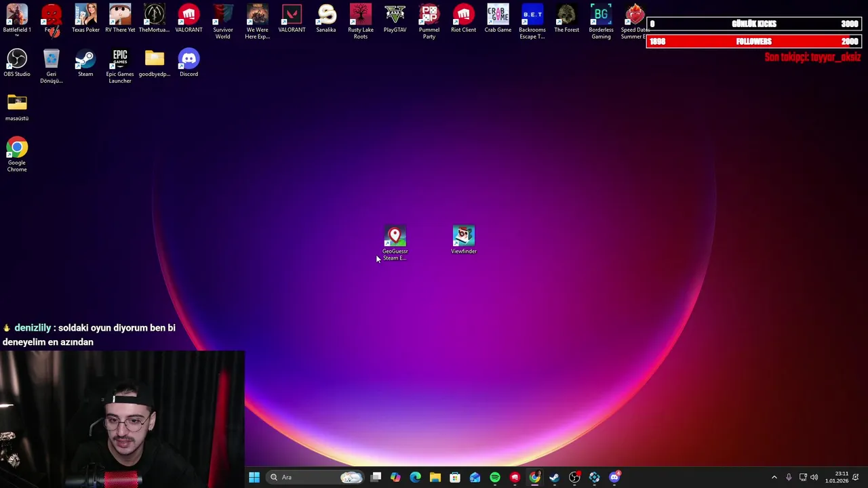Open Discord desktop shortcut
The width and height of the screenshot is (868, 488).
click(189, 63)
